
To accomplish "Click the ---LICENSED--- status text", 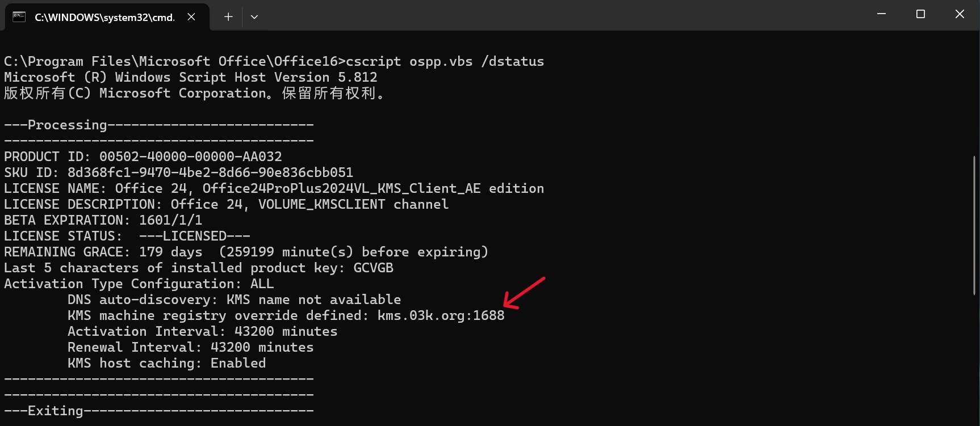I will [195, 236].
